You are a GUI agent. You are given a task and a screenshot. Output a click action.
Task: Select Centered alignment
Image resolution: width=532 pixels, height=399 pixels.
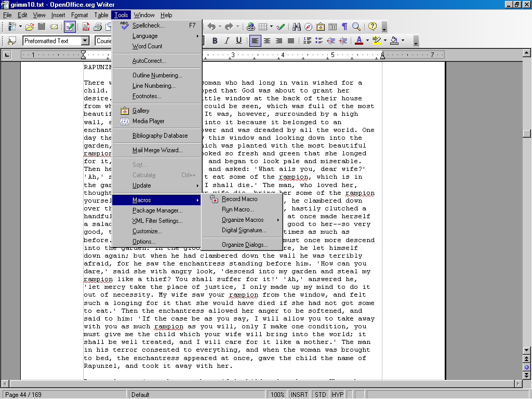tap(267, 41)
